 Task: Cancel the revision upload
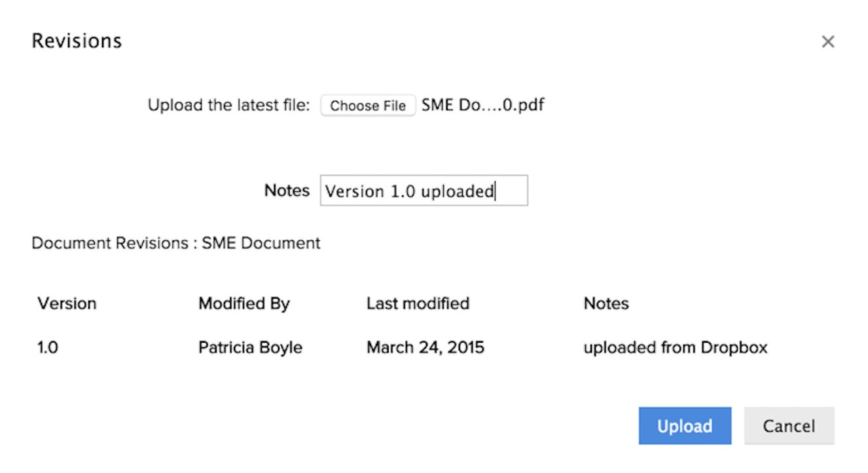click(789, 426)
